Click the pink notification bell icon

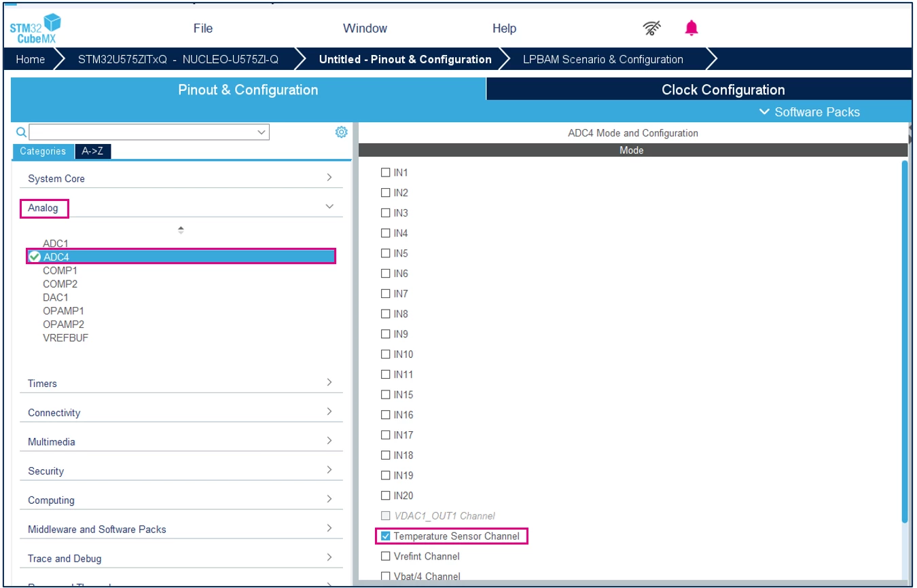(x=691, y=28)
